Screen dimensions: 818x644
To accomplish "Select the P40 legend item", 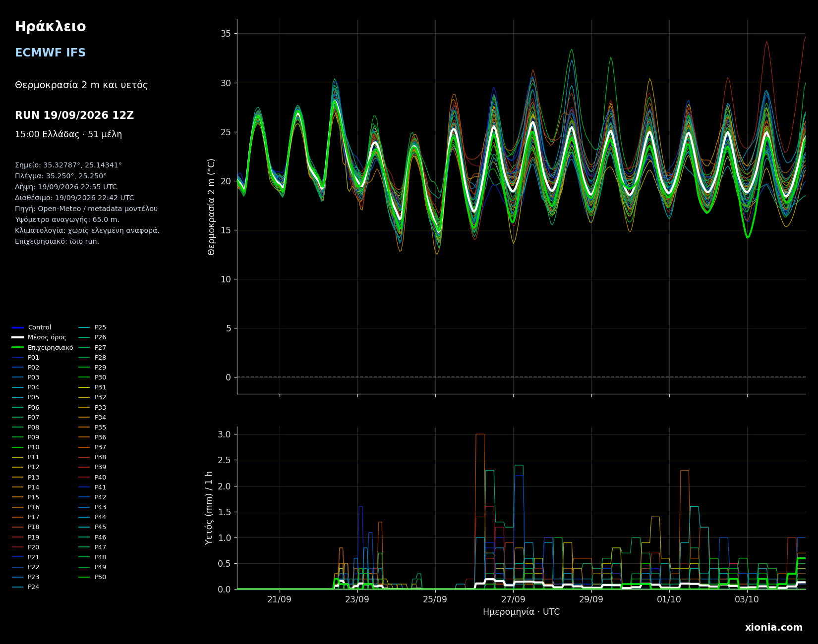I will (93, 478).
